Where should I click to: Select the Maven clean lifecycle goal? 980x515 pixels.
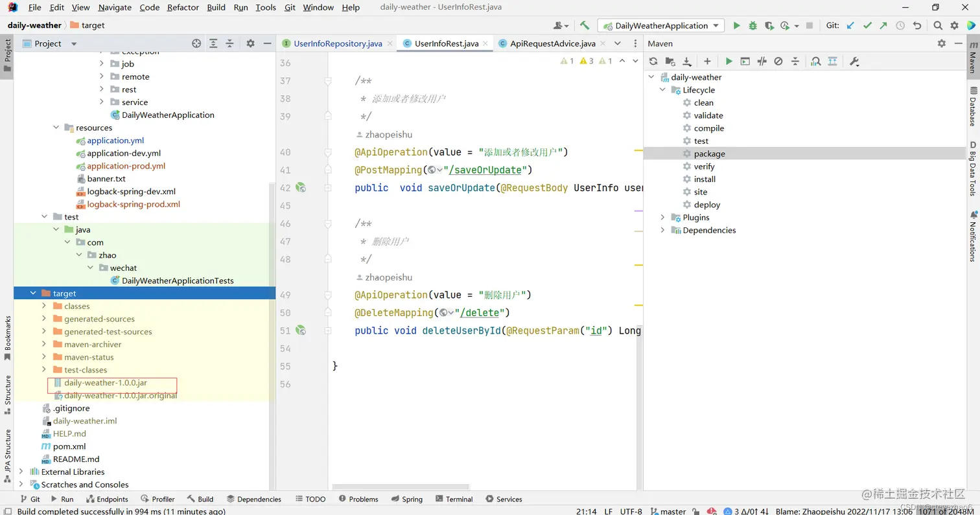tap(703, 102)
